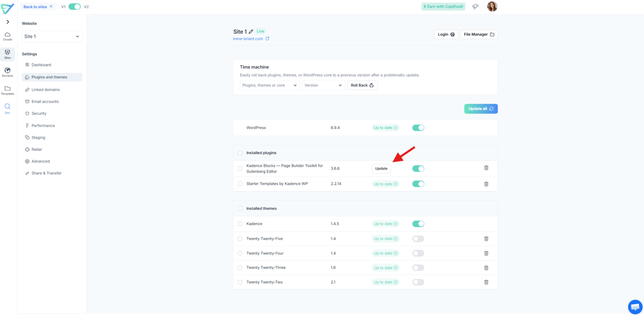This screenshot has width=644, height=315.
Task: Open the Templates folder icon in sidebar
Action: coord(8,90)
